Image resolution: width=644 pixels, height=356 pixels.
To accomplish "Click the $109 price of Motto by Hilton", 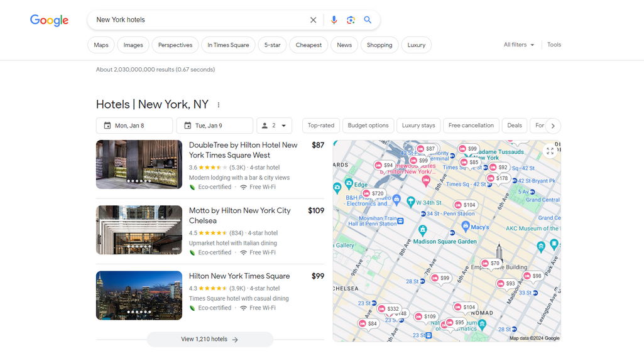I will pyautogui.click(x=316, y=210).
